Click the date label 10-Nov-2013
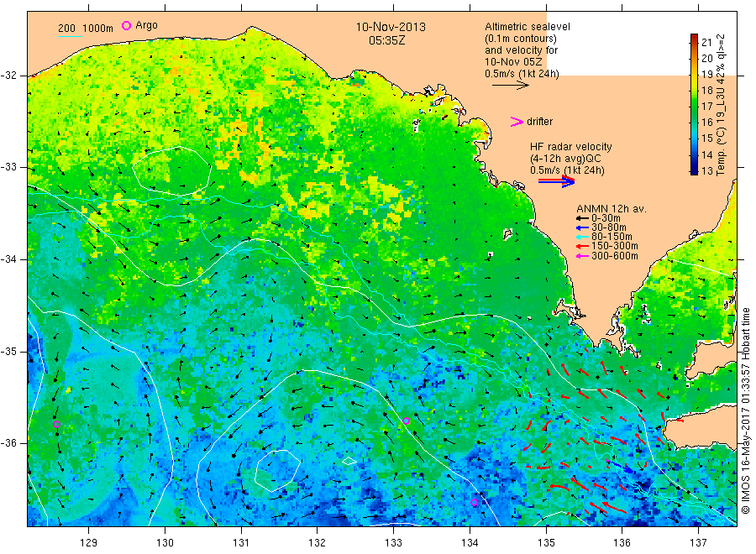 [x=391, y=27]
